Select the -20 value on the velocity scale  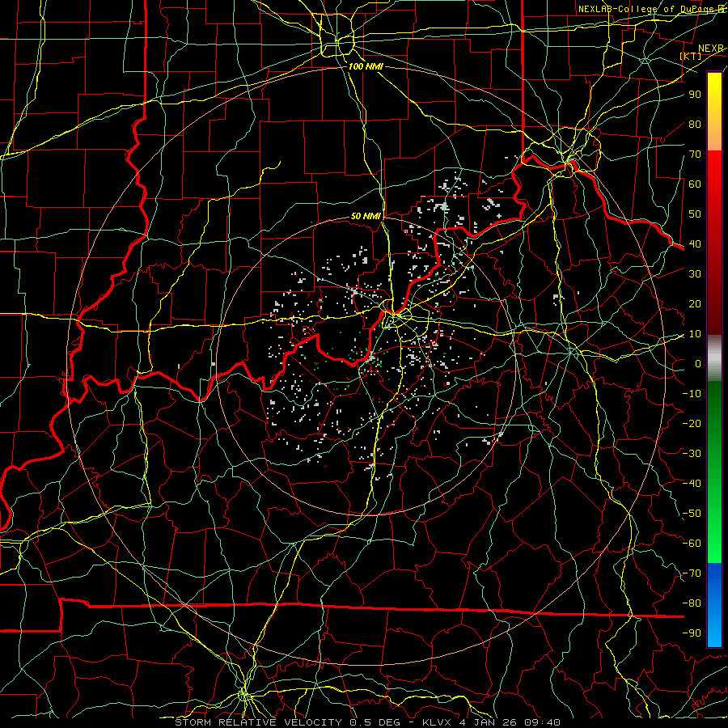[x=692, y=423]
